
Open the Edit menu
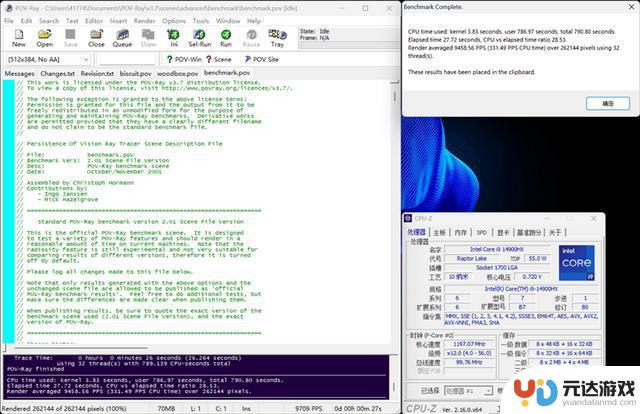(x=27, y=21)
